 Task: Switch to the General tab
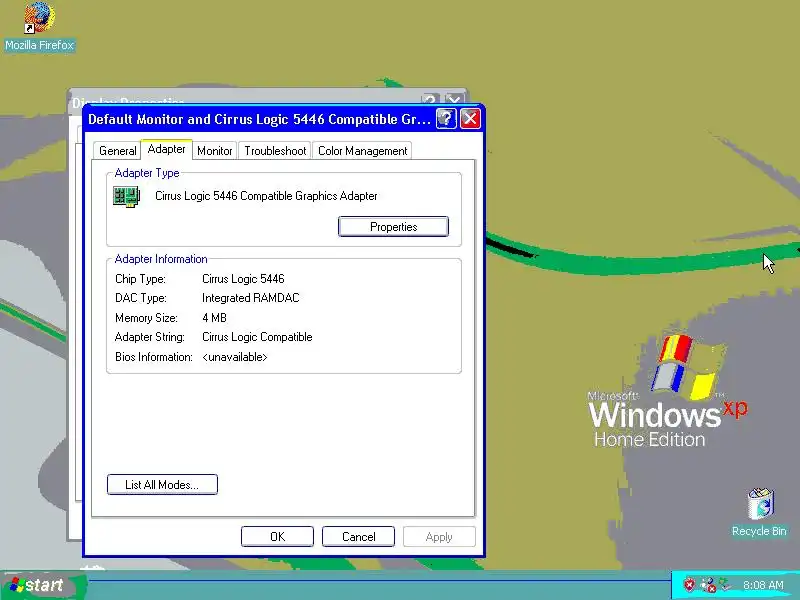click(117, 151)
